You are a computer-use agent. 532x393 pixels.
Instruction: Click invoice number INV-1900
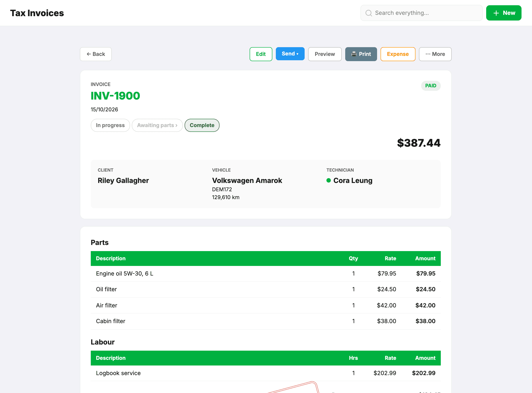point(115,96)
